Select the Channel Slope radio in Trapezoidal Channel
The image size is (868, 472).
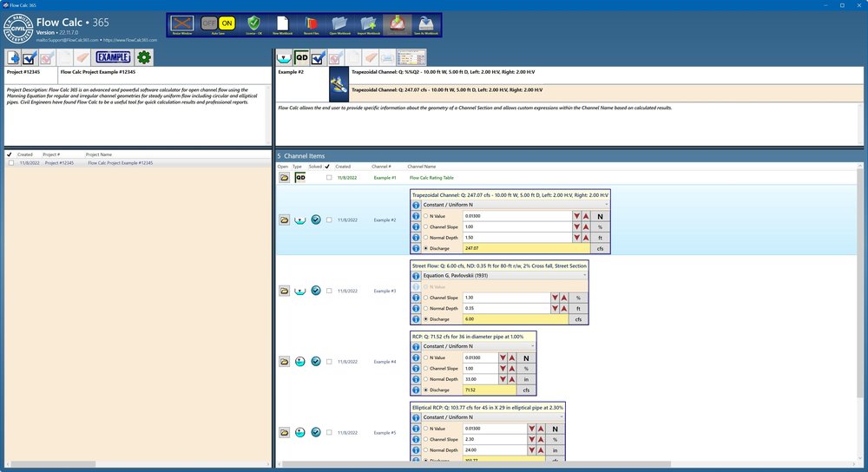pos(425,226)
